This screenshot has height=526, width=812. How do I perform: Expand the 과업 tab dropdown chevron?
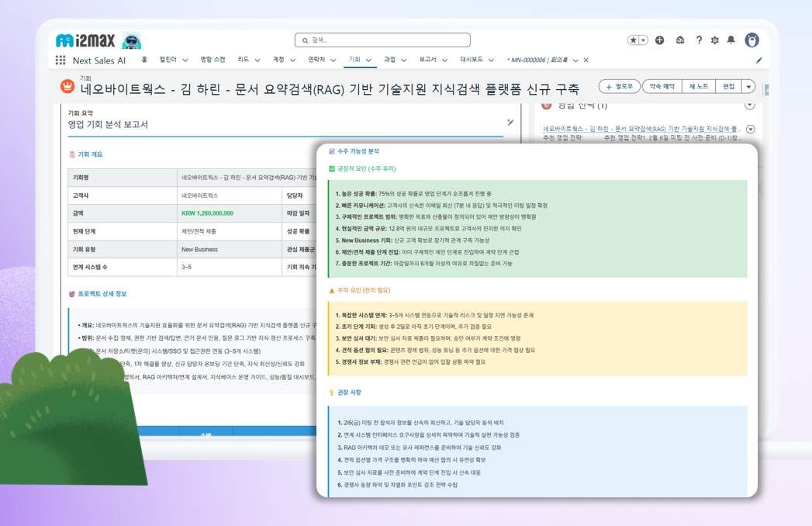404,60
